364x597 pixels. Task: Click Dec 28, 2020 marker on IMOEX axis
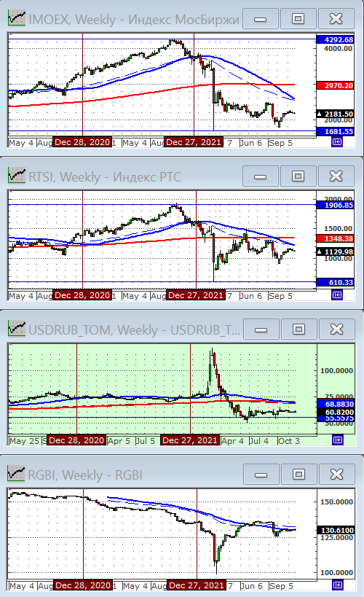(x=82, y=142)
